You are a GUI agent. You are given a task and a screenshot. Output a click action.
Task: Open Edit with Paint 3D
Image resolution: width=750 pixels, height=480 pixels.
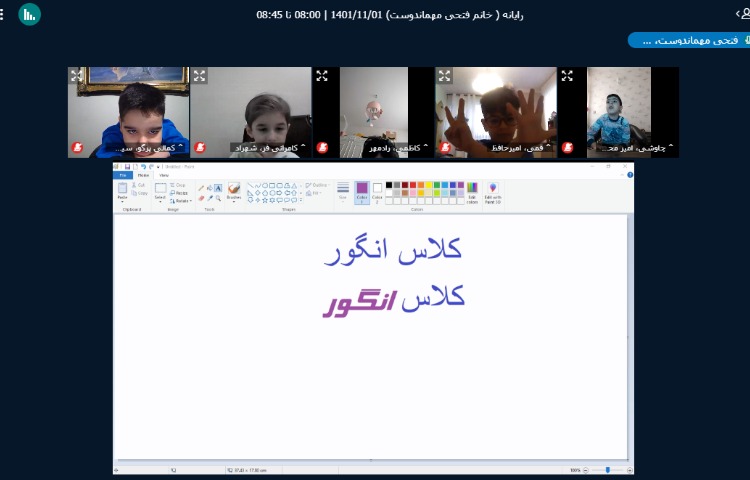click(493, 193)
